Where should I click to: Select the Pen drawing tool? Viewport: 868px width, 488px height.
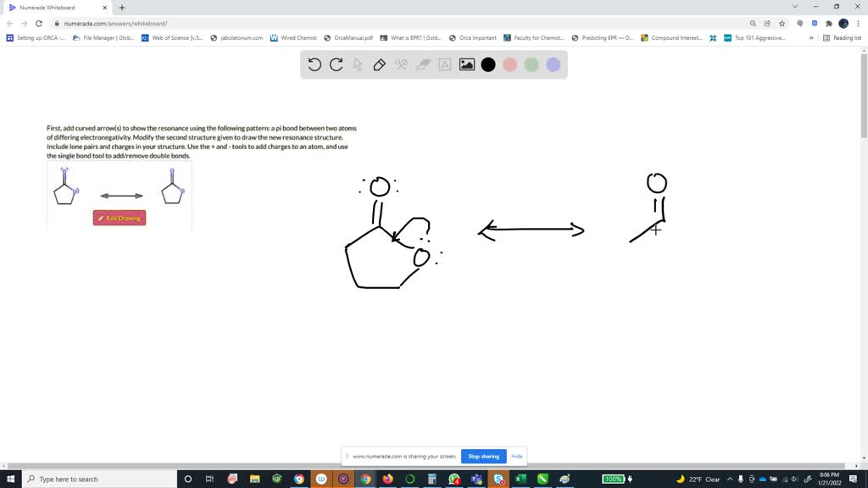click(380, 64)
